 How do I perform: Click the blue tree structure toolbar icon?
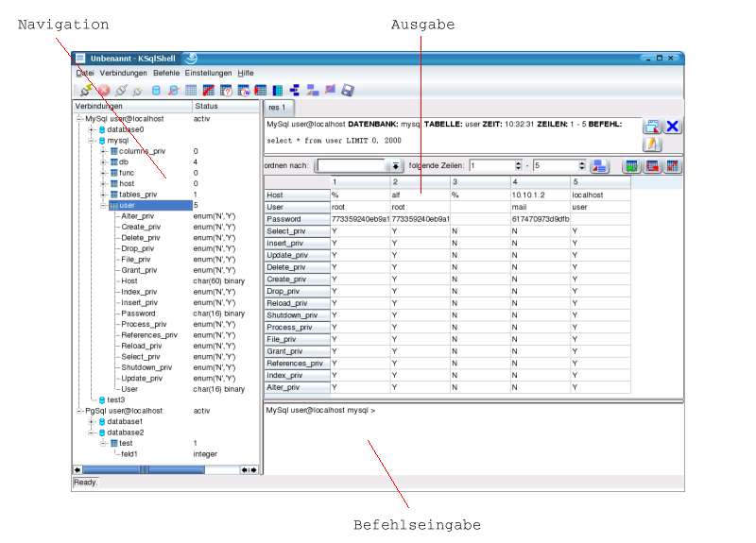[x=294, y=91]
